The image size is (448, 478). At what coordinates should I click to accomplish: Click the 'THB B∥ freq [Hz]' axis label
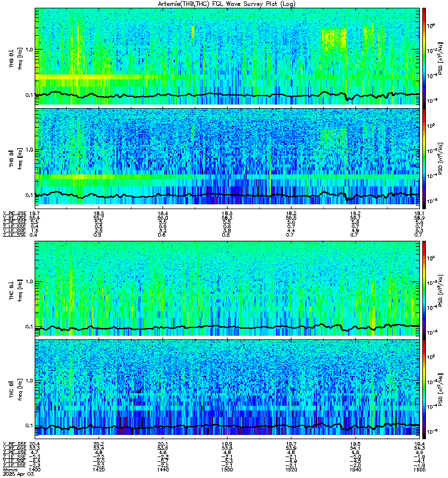pyautogui.click(x=16, y=159)
